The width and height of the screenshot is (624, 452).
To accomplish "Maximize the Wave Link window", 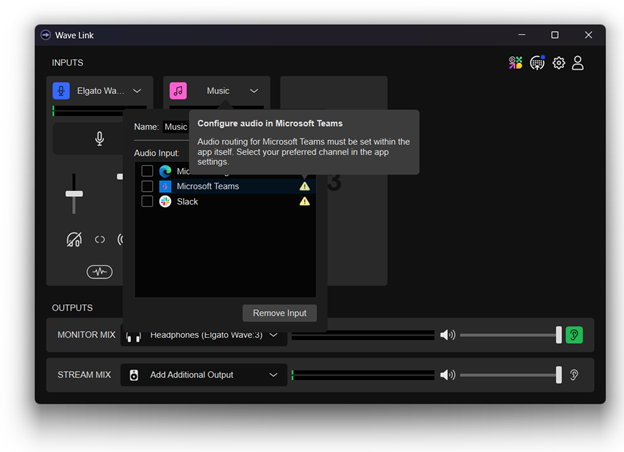I will tap(555, 35).
